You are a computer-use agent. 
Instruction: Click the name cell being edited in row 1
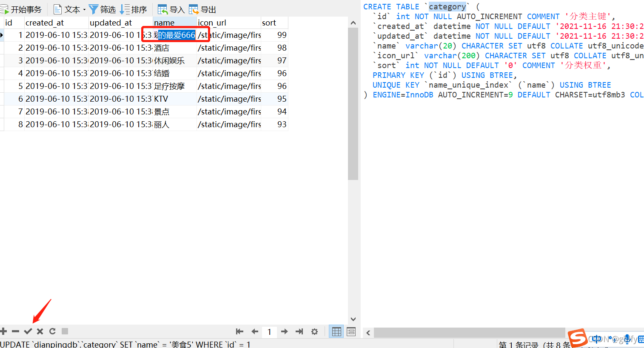pyautogui.click(x=175, y=35)
